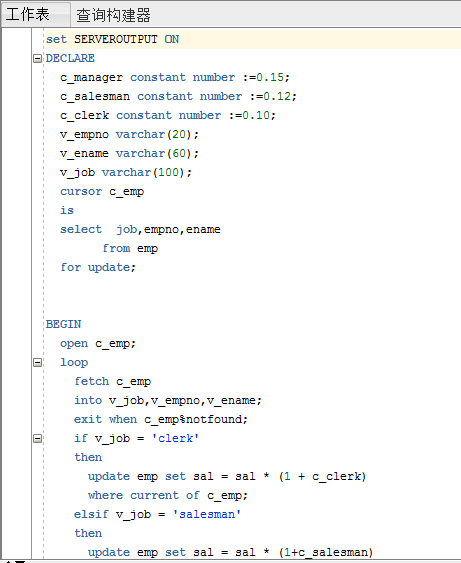The image size is (461, 563).
Task: Click the c_clerk constant declaration line
Action: (168, 115)
